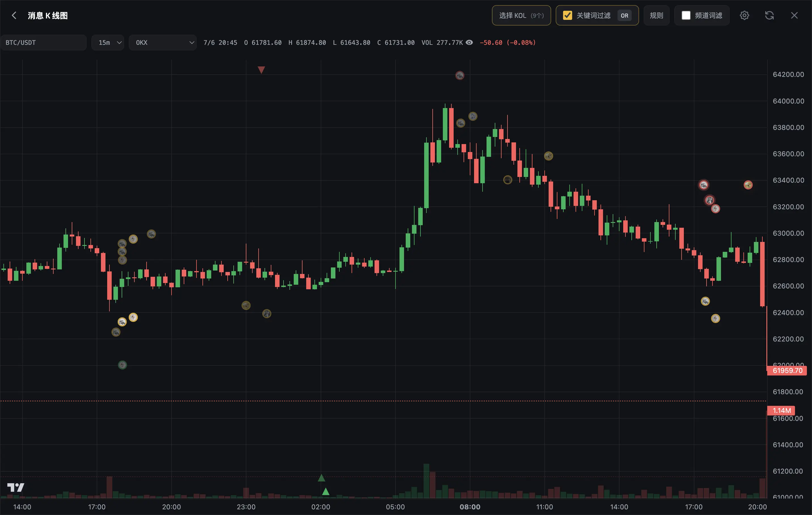Image resolution: width=812 pixels, height=515 pixels.
Task: Open the red-ringed avatar at 63400 right of 17:00
Action: point(703,185)
